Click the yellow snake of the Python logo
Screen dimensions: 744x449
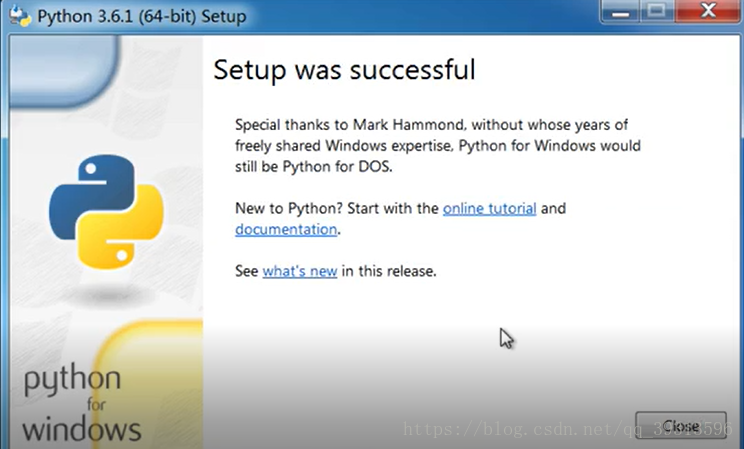click(x=121, y=228)
